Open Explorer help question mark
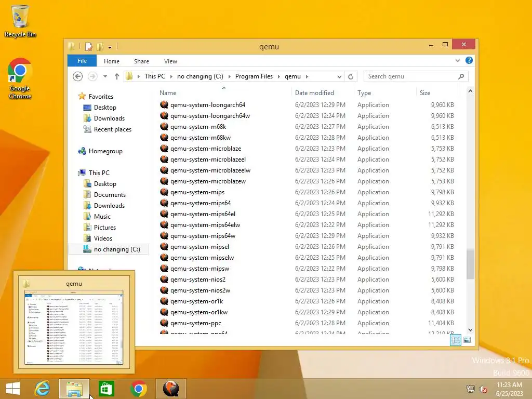This screenshot has width=532, height=399. (x=469, y=60)
